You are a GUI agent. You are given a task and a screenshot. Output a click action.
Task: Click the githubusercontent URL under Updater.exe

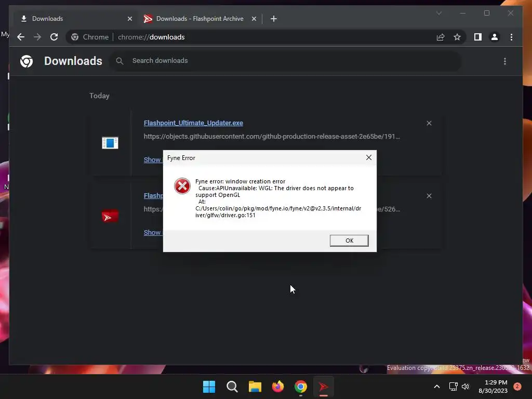272,137
